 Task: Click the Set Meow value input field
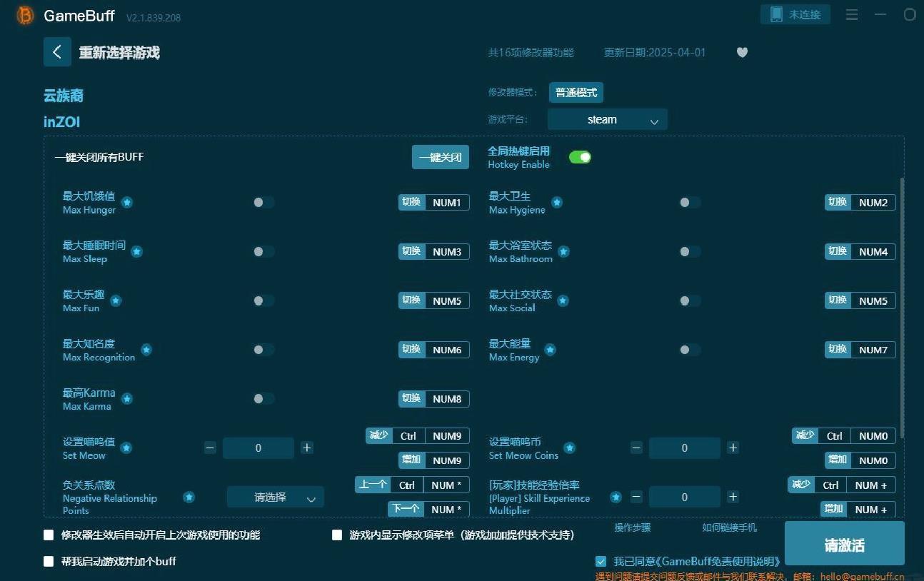coord(258,448)
